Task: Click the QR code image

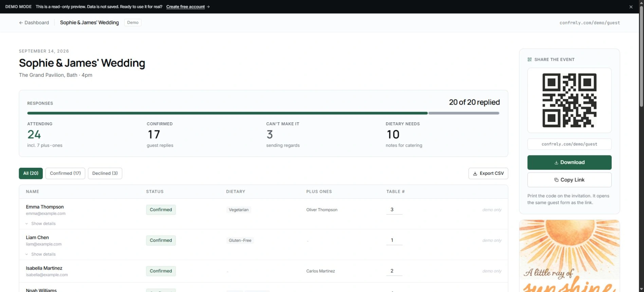Action: pyautogui.click(x=569, y=100)
